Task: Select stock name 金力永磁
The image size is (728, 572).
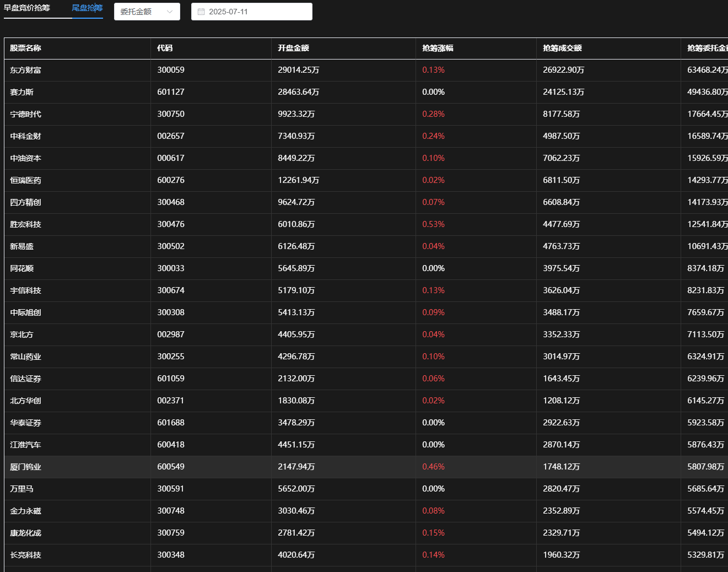Action: [x=26, y=511]
